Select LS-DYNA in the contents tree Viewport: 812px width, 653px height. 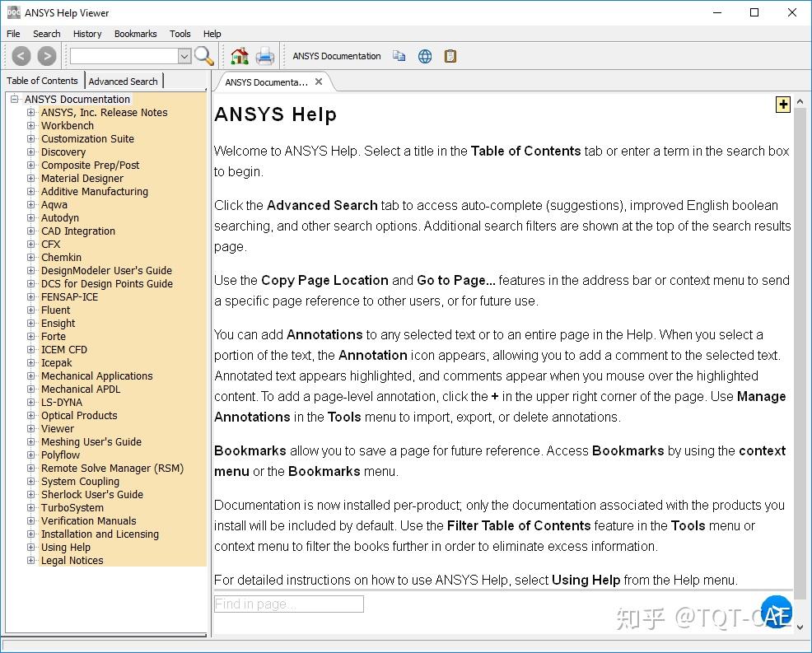[62, 403]
